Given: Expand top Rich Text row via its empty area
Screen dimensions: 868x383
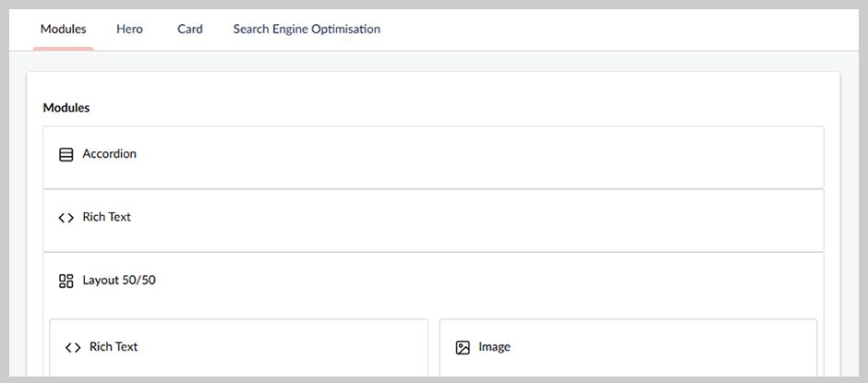Looking at the screenshot, I should (x=554, y=220).
